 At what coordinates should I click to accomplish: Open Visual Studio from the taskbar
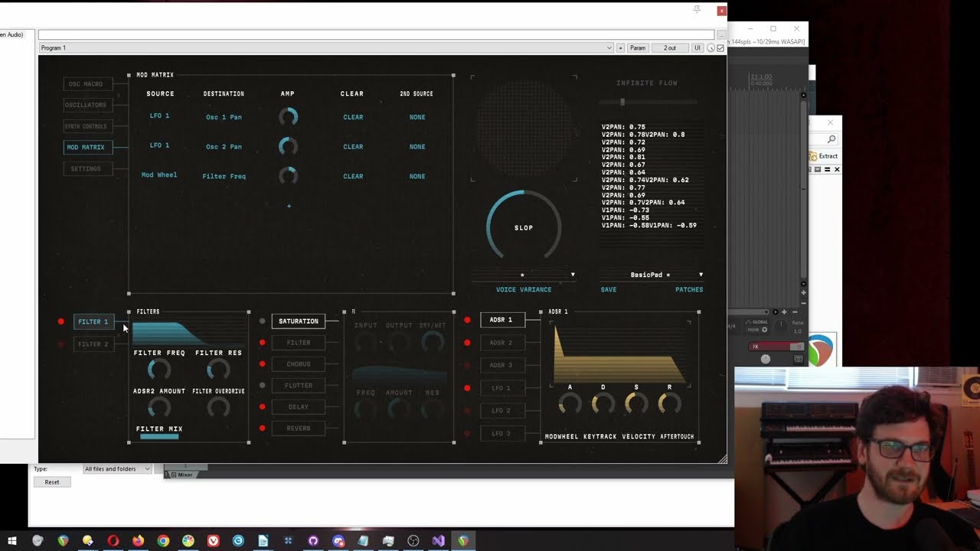coord(438,541)
